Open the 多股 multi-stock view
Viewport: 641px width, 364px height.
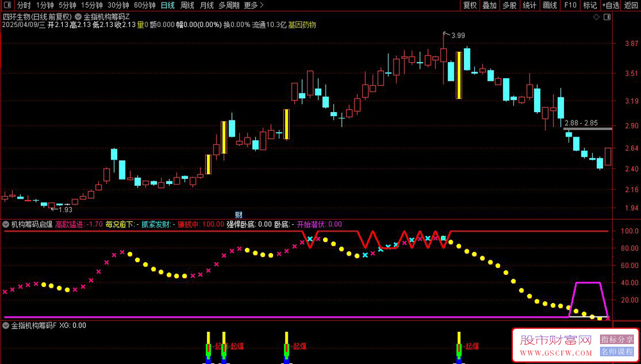coord(510,5)
